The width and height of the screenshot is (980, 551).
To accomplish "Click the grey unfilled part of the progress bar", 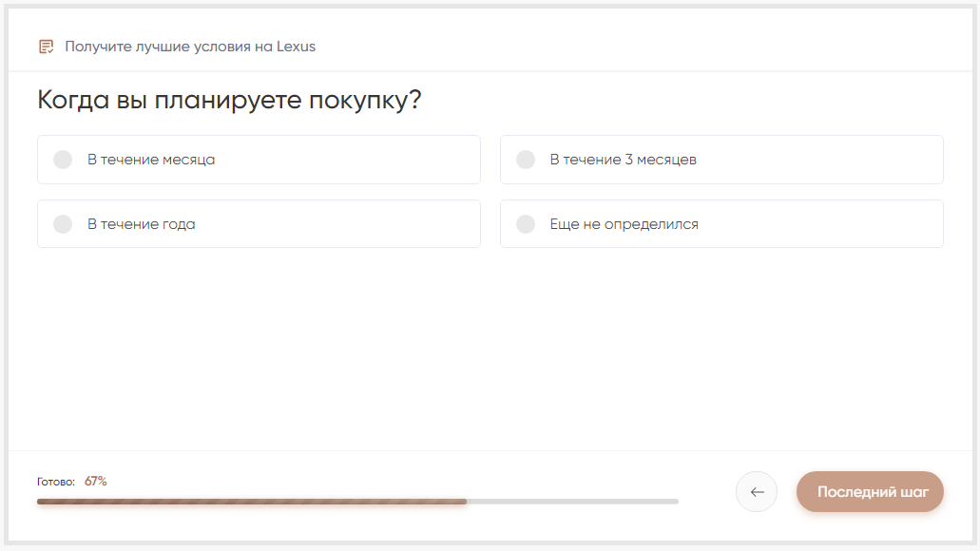I will coord(572,501).
